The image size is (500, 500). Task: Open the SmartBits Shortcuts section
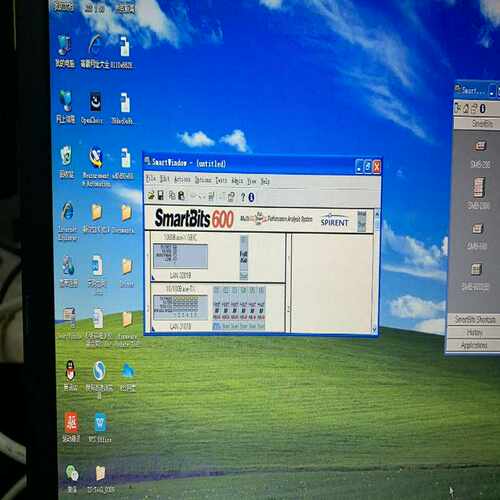[474, 320]
